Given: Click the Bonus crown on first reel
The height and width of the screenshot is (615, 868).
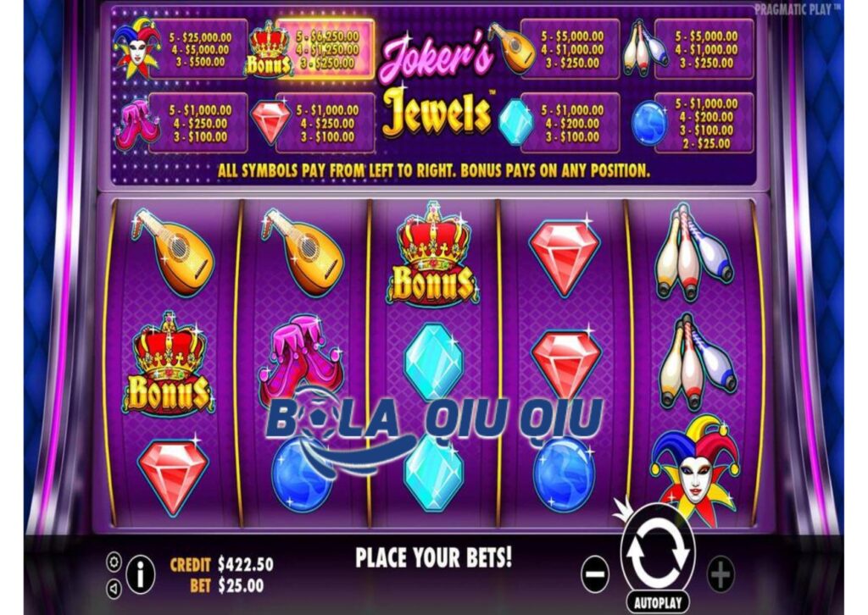Looking at the screenshot, I should click(x=169, y=363).
